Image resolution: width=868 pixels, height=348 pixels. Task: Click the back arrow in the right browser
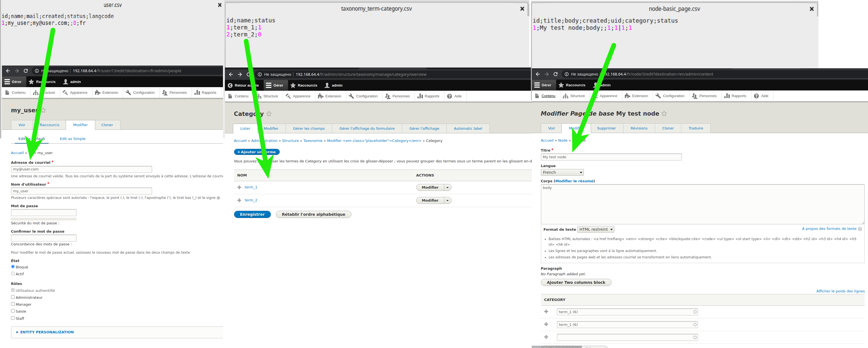[x=538, y=74]
